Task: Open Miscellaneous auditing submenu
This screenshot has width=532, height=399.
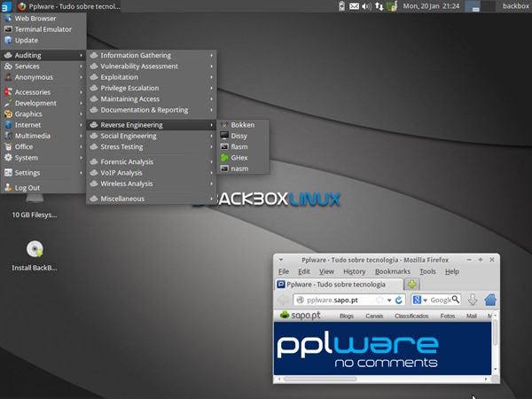Action: click(x=152, y=199)
